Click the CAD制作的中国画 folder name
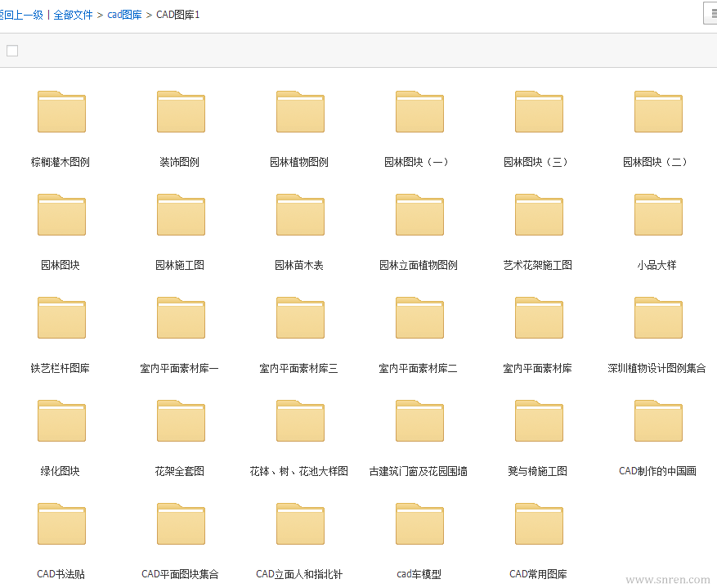Screen dimensions: 717x588 pyautogui.click(x=657, y=471)
